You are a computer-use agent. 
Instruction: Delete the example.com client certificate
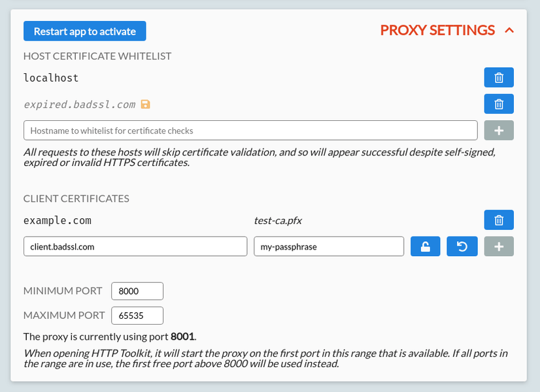[x=499, y=220]
